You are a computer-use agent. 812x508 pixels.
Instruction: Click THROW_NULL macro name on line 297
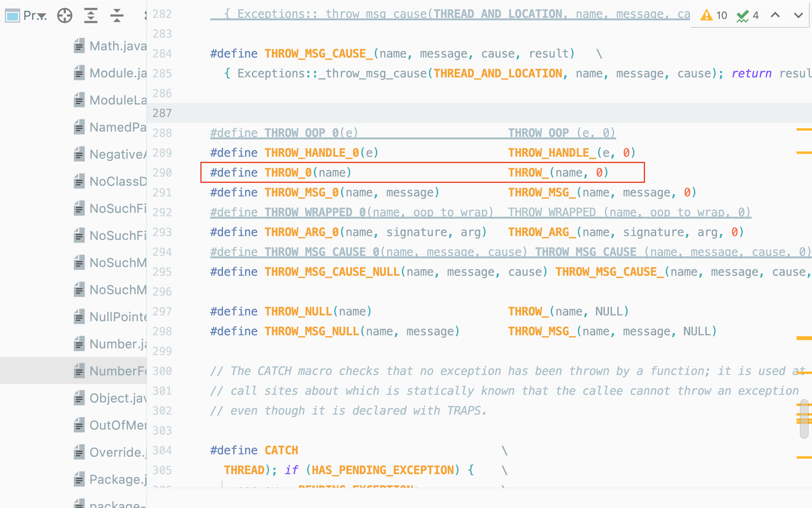(298, 312)
